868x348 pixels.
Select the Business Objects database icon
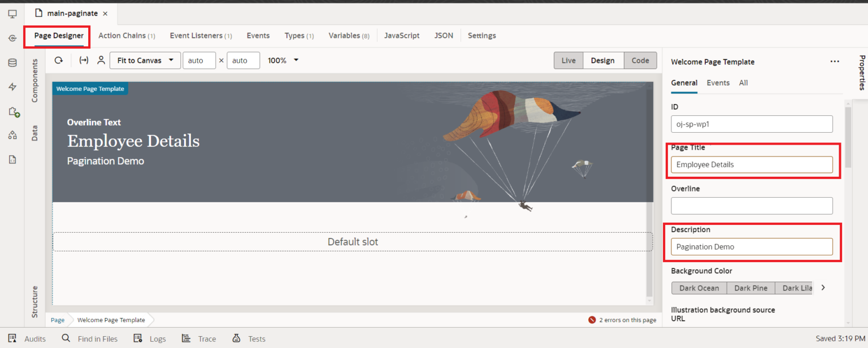point(12,63)
